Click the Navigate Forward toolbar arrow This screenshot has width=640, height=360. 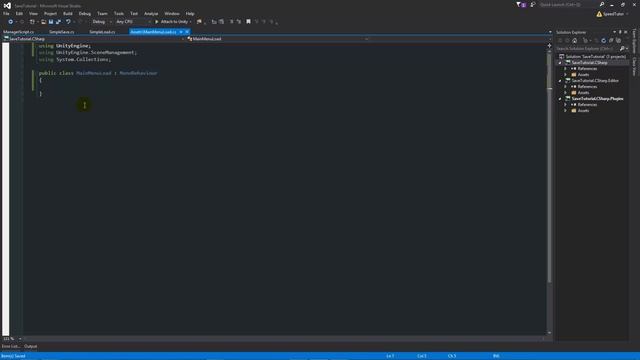[x=22, y=22]
